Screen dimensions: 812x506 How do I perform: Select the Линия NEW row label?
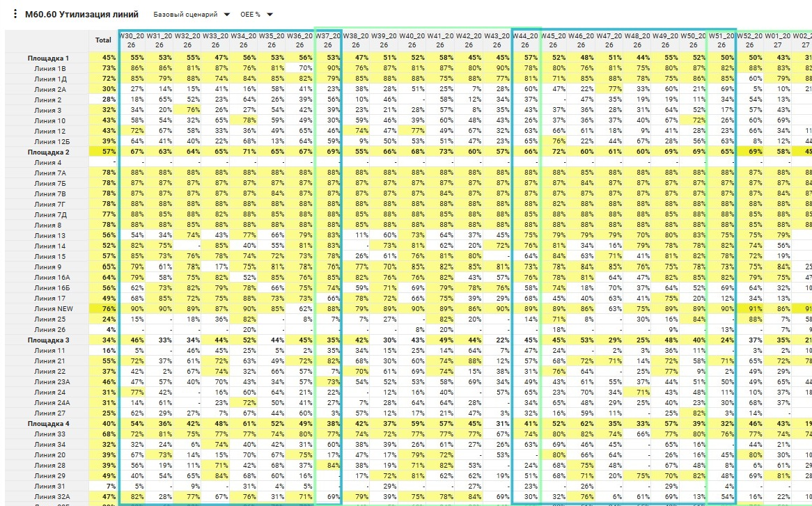pyautogui.click(x=54, y=308)
